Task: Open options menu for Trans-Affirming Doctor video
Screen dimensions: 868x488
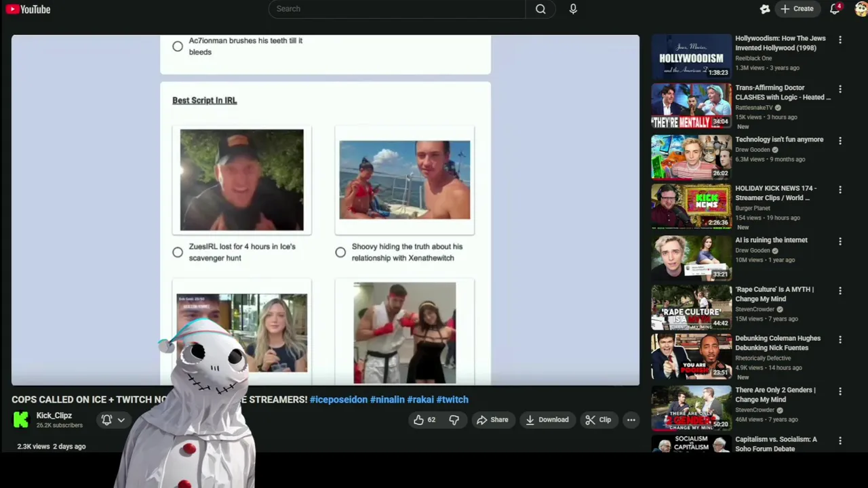Action: 840,89
